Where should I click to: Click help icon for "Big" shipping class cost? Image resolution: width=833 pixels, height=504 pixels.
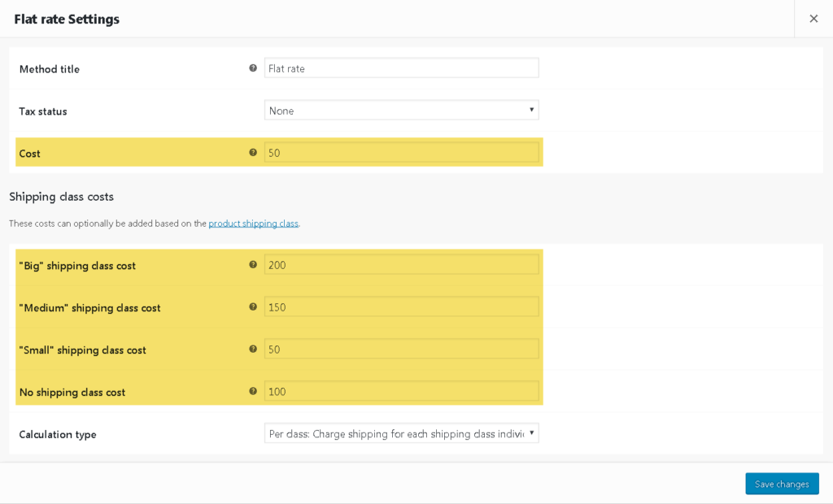pyautogui.click(x=253, y=264)
